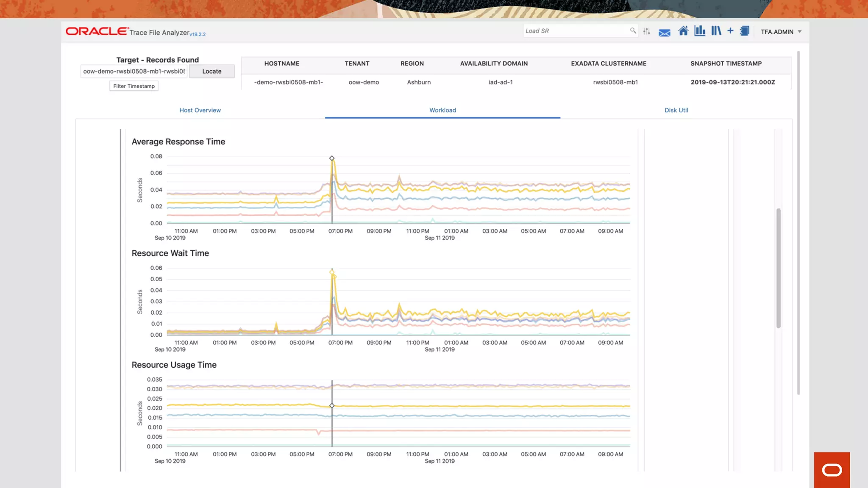Open the library books icon
The width and height of the screenshot is (868, 488).
click(x=716, y=31)
